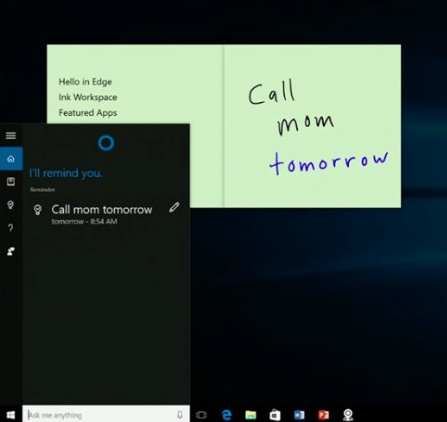This screenshot has height=422, width=447.
Task: Click the tomorrow - 8:54 AM reminder time
Action: pyautogui.click(x=84, y=221)
